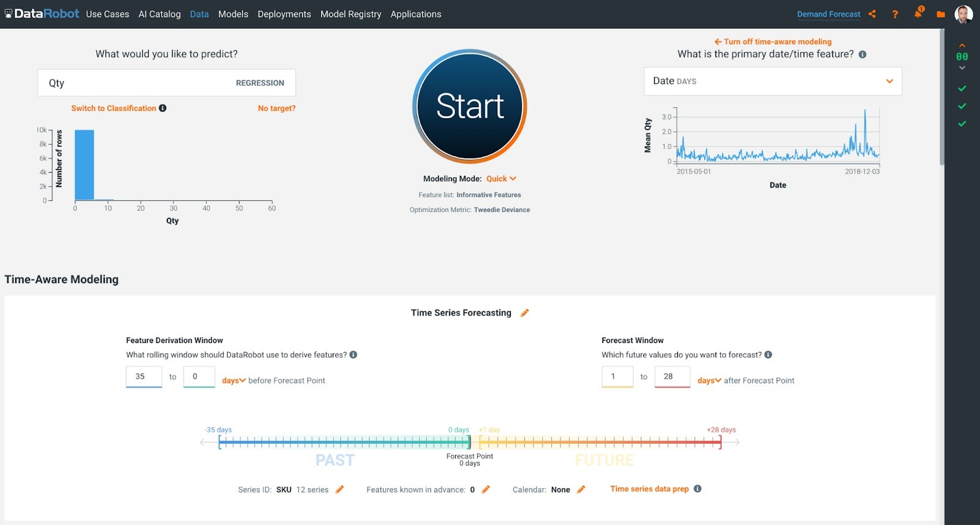The width and height of the screenshot is (980, 525).
Task: Open the AI Catalog tab
Action: click(x=159, y=14)
